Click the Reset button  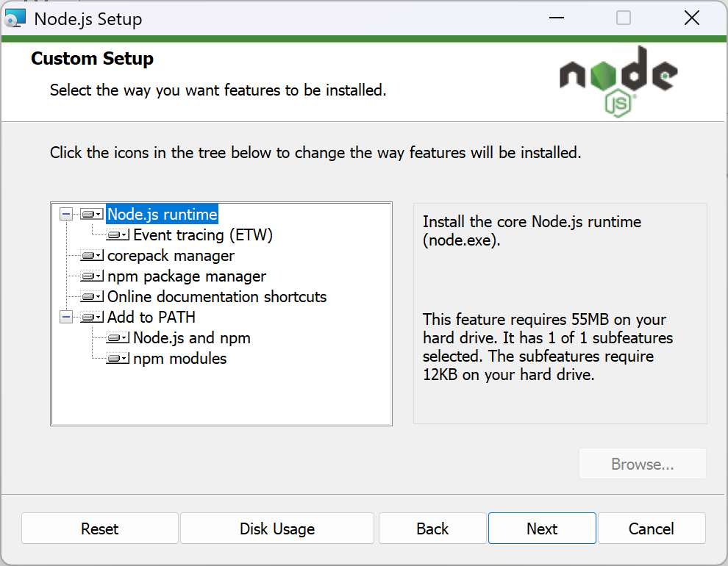point(100,529)
